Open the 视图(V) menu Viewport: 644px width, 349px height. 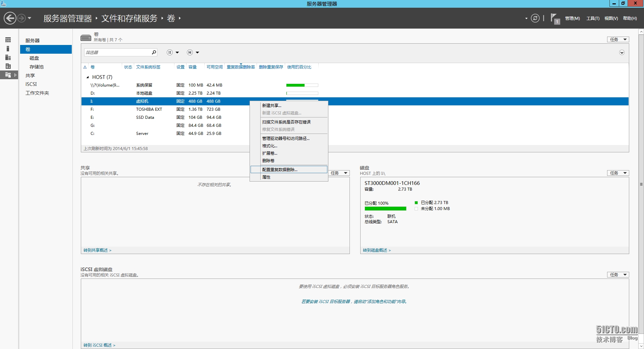point(611,18)
